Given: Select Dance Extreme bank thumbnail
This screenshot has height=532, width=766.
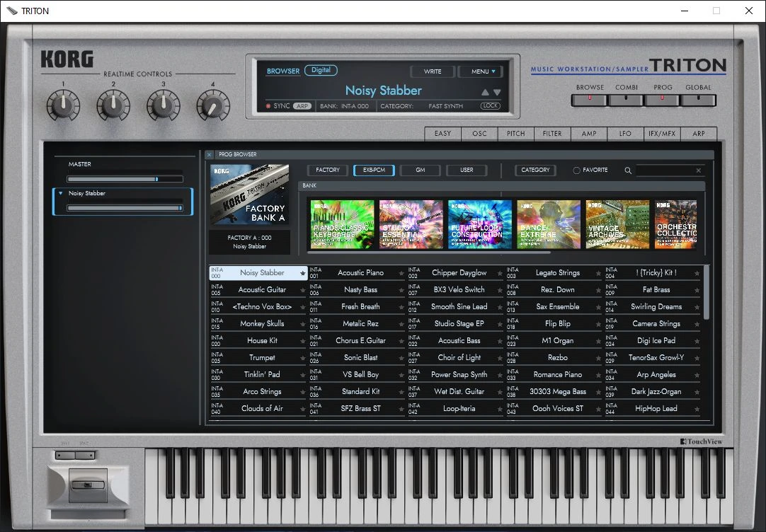Looking at the screenshot, I should [x=549, y=224].
